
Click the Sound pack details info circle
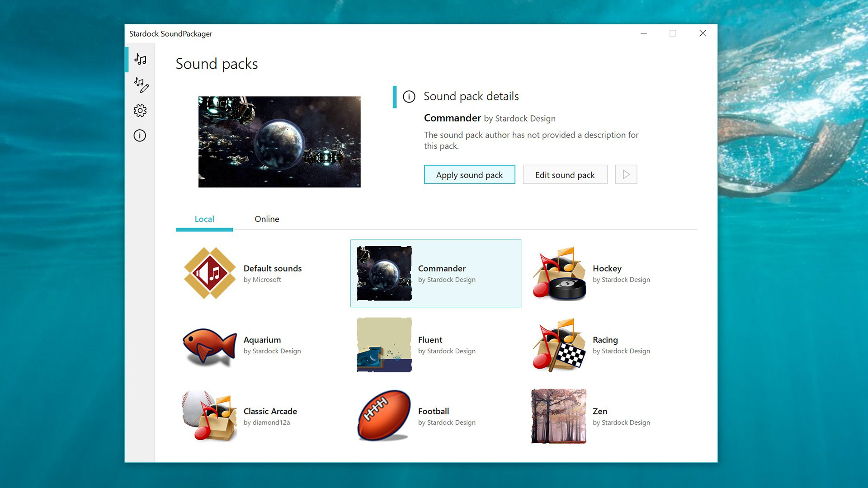pyautogui.click(x=409, y=97)
